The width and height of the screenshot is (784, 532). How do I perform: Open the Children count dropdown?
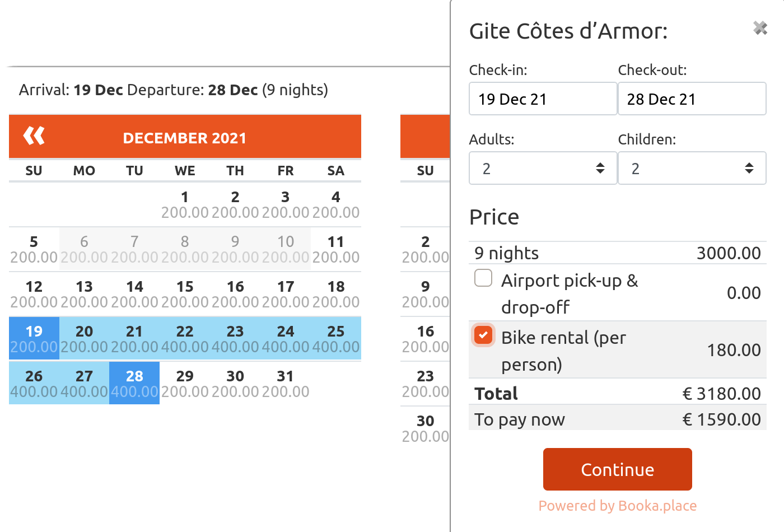[692, 168]
